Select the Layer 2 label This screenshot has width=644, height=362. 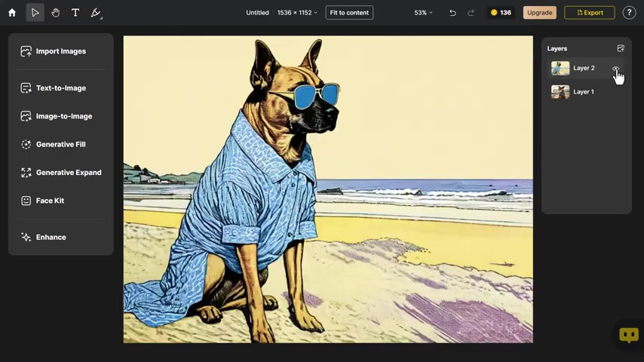(584, 68)
